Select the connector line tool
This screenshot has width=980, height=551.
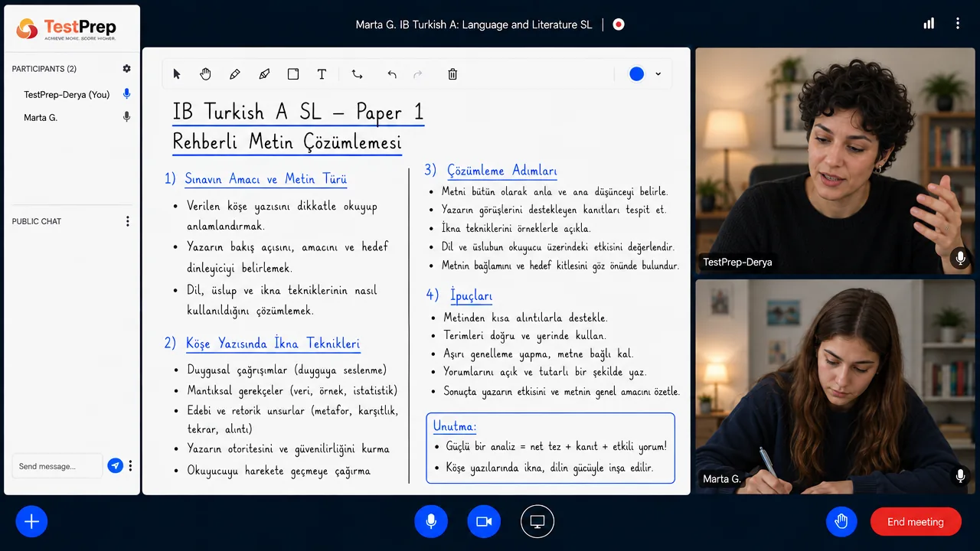coord(358,74)
